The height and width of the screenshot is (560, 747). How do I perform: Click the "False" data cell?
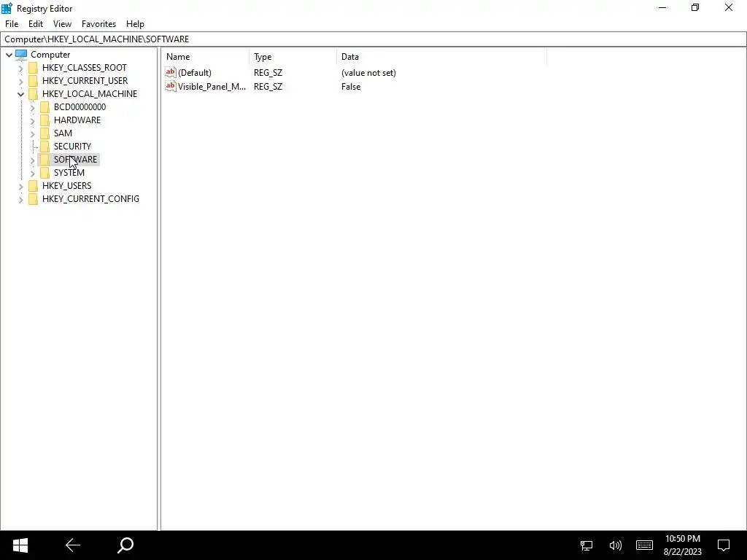pyautogui.click(x=351, y=87)
